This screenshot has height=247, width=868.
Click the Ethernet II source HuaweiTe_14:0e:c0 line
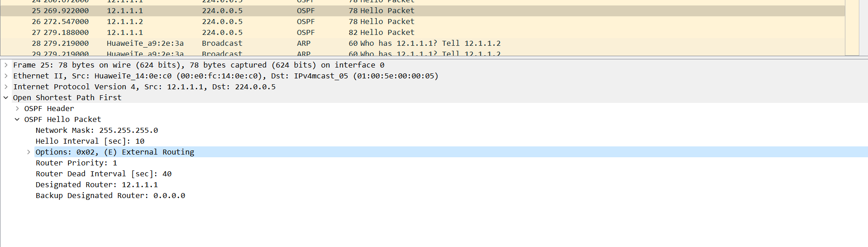pyautogui.click(x=225, y=76)
